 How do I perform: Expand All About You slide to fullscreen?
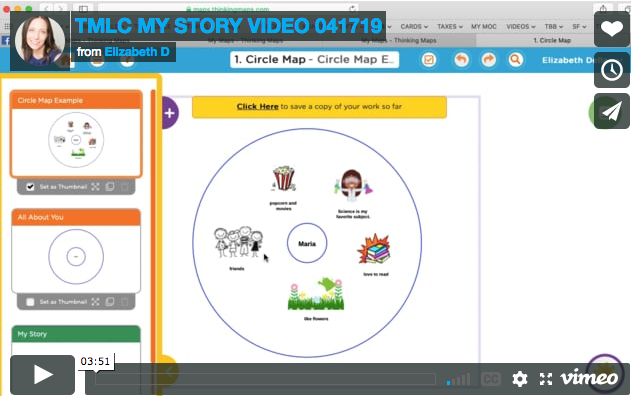coord(95,302)
